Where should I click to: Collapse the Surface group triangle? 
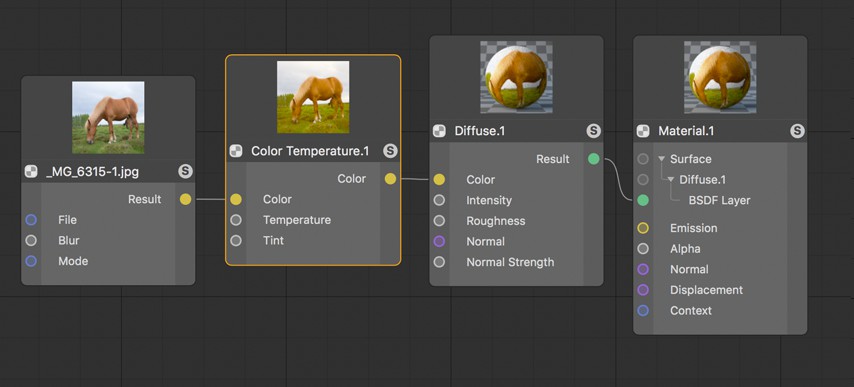click(661, 159)
